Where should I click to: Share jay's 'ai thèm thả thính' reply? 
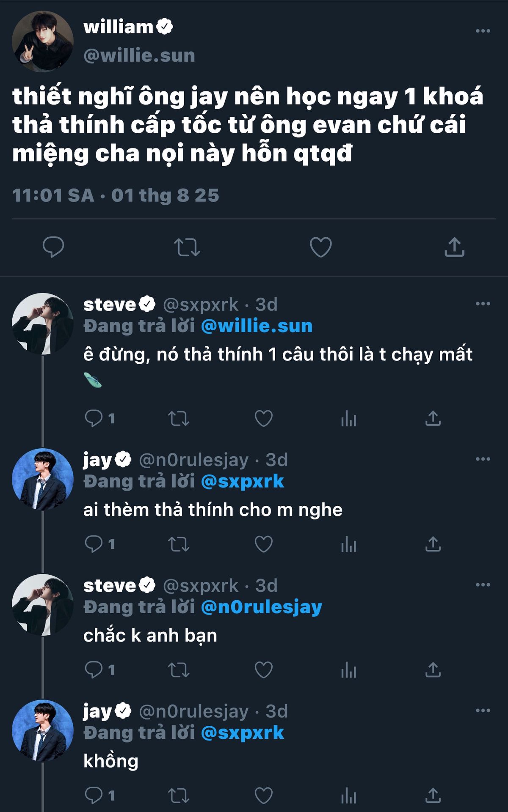[433, 544]
